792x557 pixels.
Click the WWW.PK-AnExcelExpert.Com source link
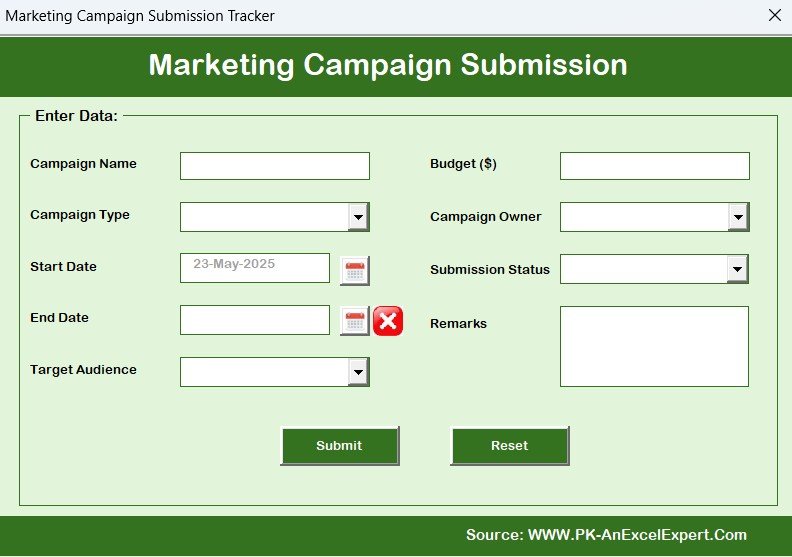(x=637, y=535)
